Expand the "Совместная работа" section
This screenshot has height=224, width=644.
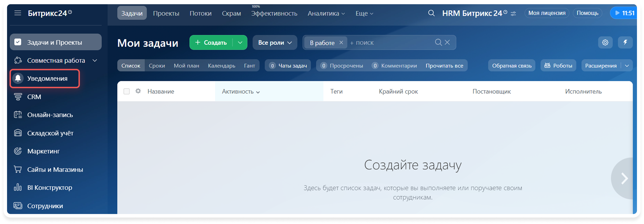(x=95, y=60)
